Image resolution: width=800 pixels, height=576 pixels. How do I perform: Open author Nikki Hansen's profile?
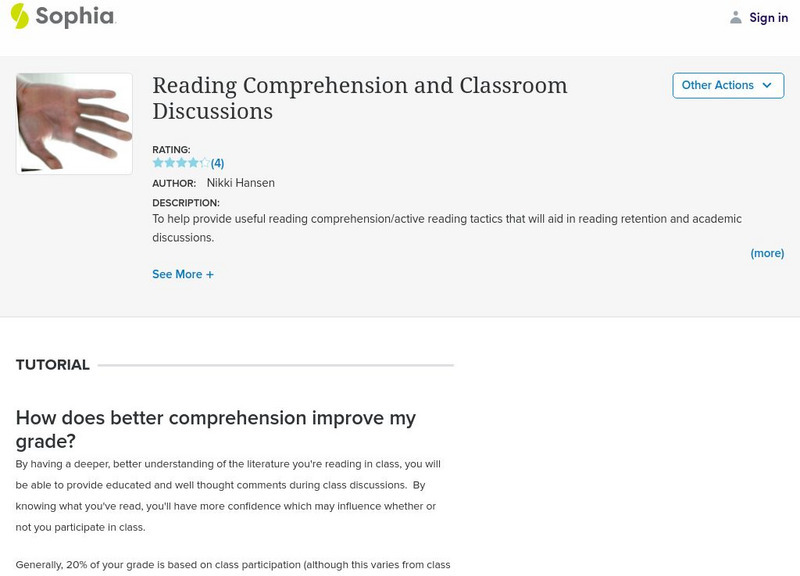pos(240,183)
